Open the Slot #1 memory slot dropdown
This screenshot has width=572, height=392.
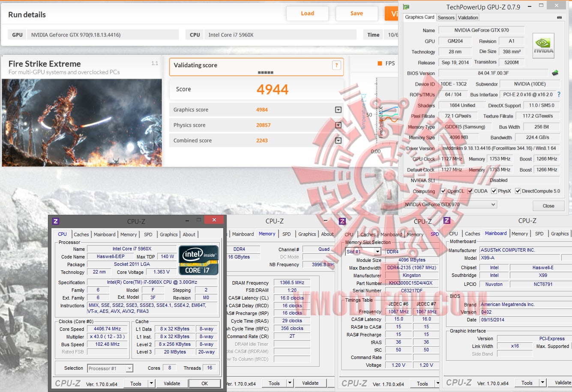pos(363,252)
